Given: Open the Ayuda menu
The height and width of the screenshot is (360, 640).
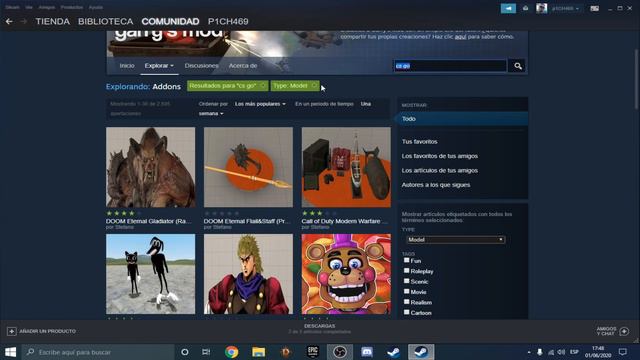Looking at the screenshot, I should (x=96, y=7).
